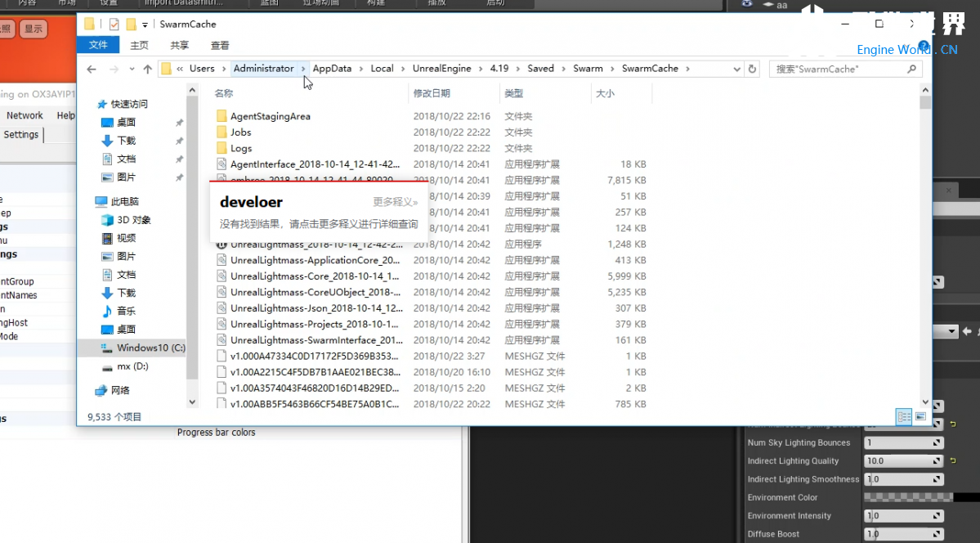Open the Network menu in Swarm Agent
980x543 pixels.
[25, 115]
